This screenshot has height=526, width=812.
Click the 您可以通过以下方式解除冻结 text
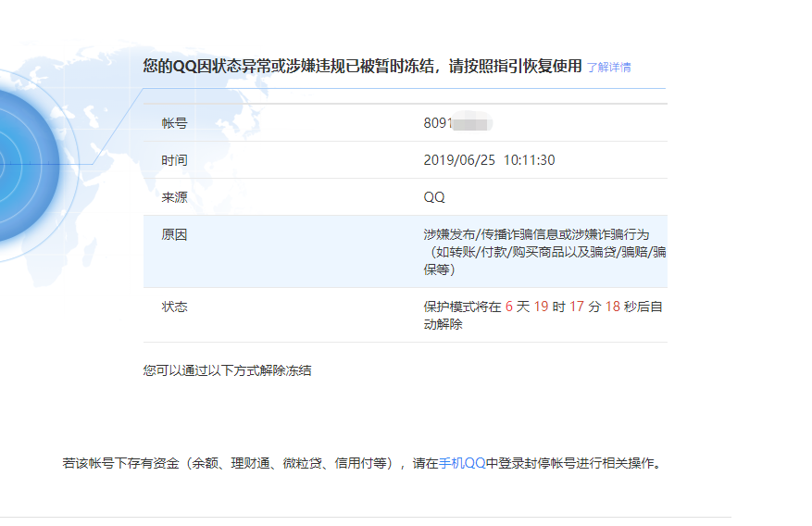pos(227,370)
